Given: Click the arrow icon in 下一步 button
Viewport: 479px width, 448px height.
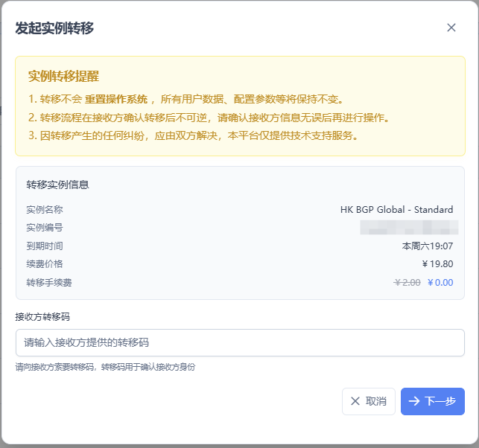Looking at the screenshot, I should pos(414,401).
